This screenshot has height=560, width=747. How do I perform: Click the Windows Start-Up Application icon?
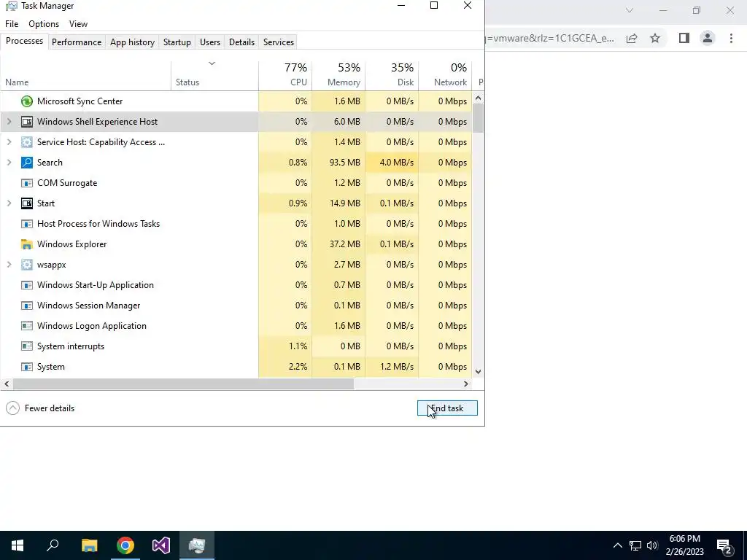click(27, 285)
